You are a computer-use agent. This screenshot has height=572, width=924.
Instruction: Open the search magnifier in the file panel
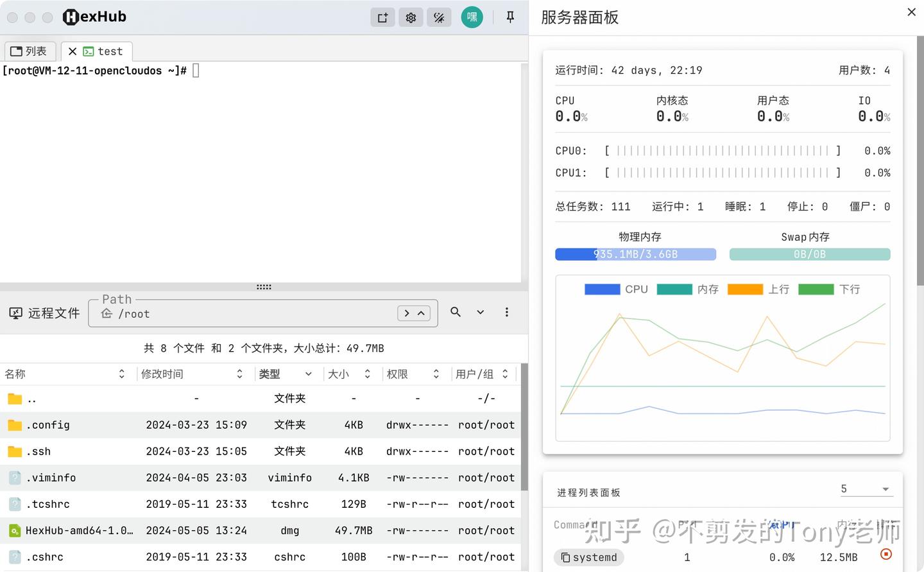[x=456, y=312]
